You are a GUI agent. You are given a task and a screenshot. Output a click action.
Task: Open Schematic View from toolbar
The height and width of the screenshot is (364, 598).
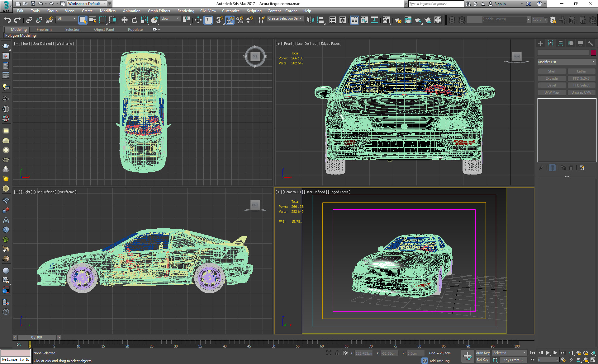point(374,20)
